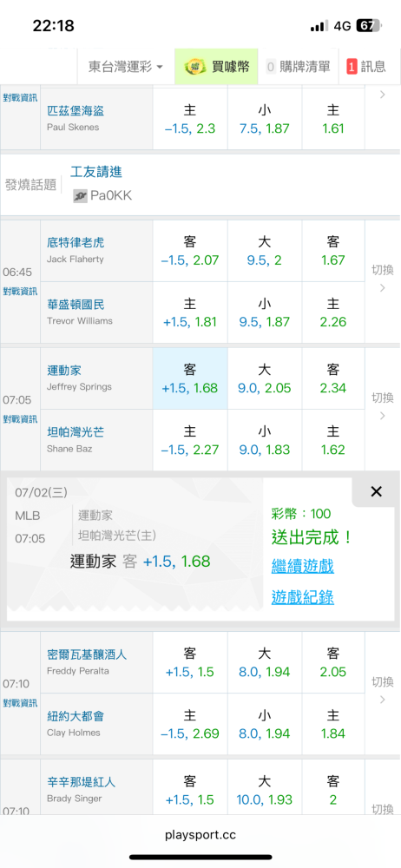Open 訊息 messages with red badge
Viewport: 401px width, 868px height.
pos(366,67)
